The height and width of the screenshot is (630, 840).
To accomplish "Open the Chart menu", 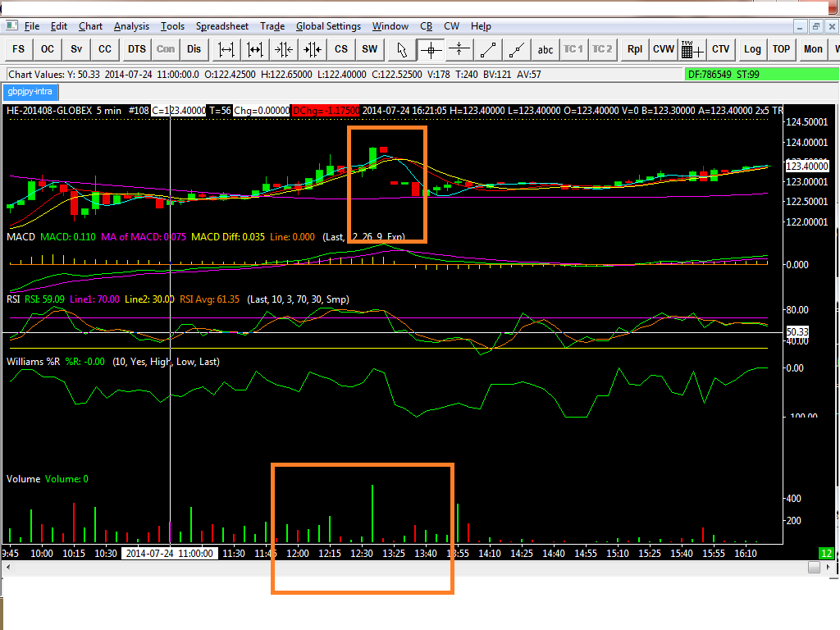I will pos(90,26).
